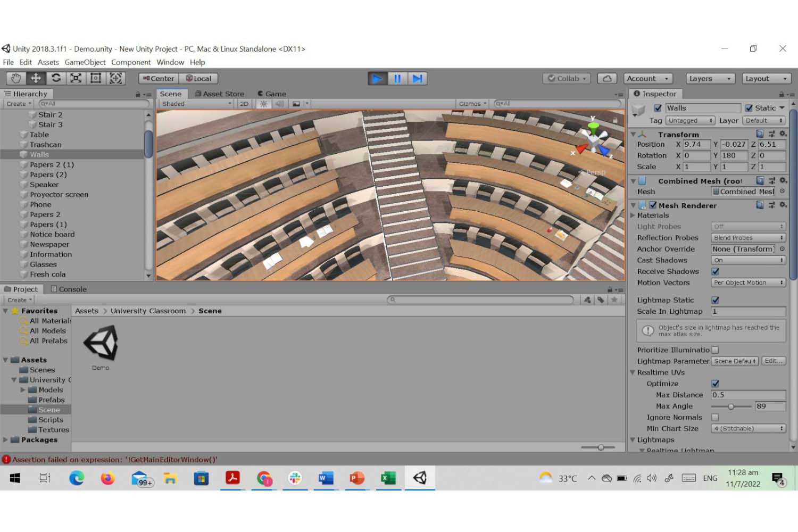Switch to the Game tab
Screen dimensions: 798x532
click(272, 94)
